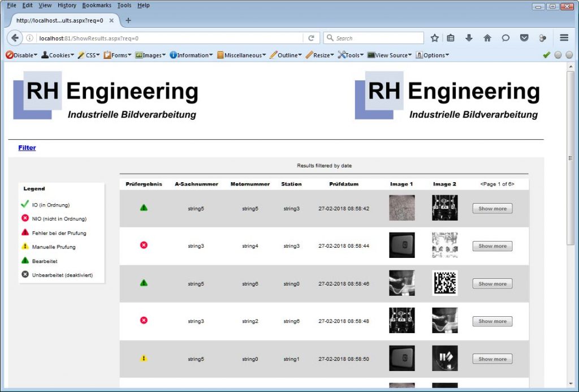This screenshot has height=392, width=579.
Task: Open the downloads arrow icon
Action: click(x=469, y=38)
